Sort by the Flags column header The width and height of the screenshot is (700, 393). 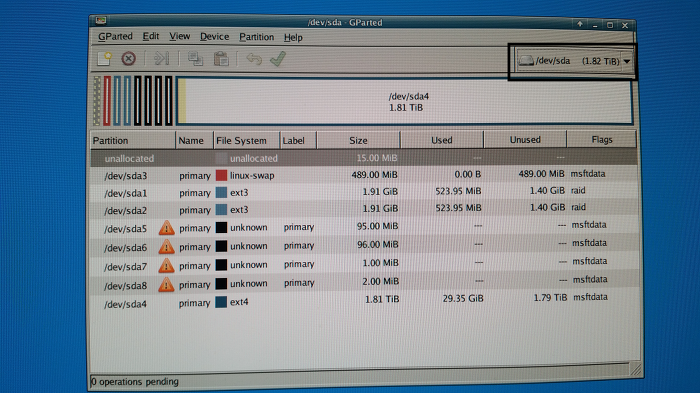pyautogui.click(x=601, y=139)
